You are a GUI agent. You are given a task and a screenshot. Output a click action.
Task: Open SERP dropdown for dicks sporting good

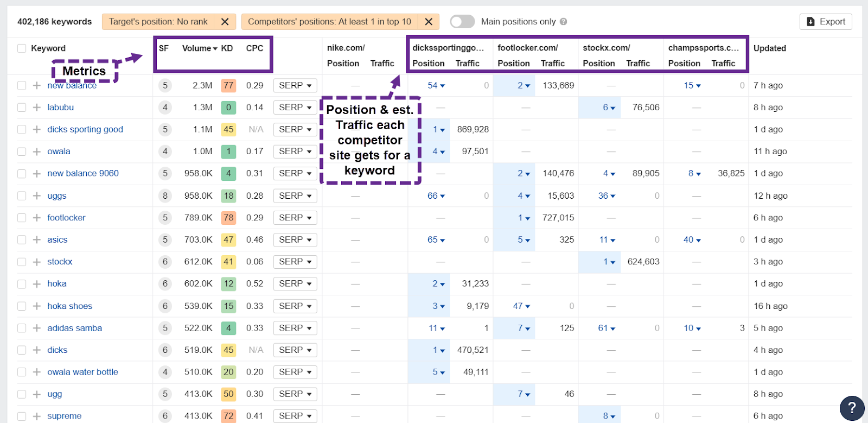pyautogui.click(x=295, y=129)
